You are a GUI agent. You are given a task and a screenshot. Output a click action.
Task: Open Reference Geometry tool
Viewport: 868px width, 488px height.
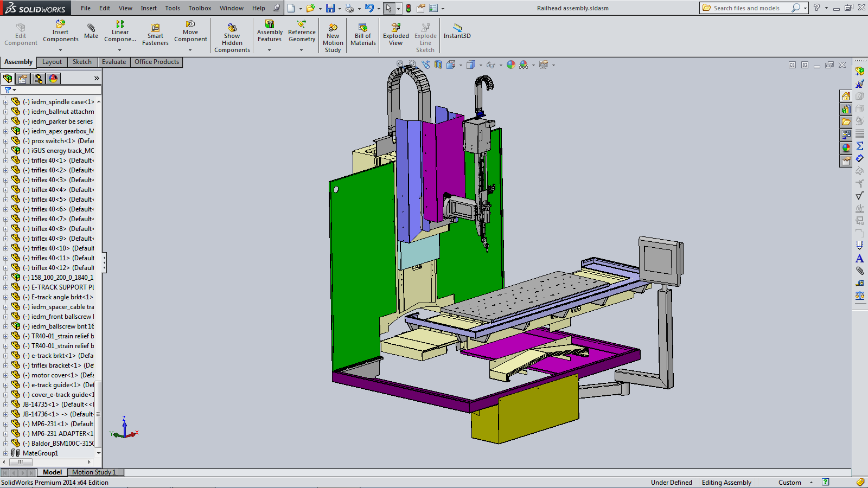coord(302,31)
